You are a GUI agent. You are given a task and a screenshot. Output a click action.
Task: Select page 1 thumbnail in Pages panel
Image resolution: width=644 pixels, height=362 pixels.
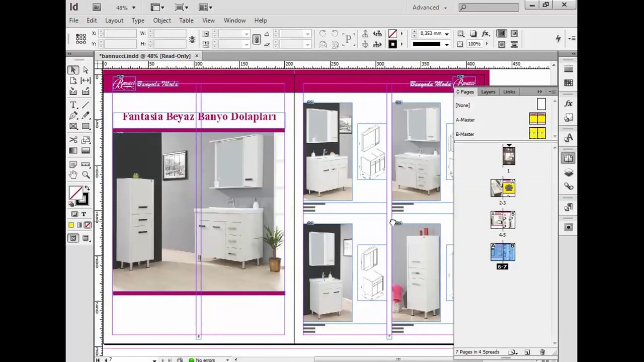tap(509, 156)
